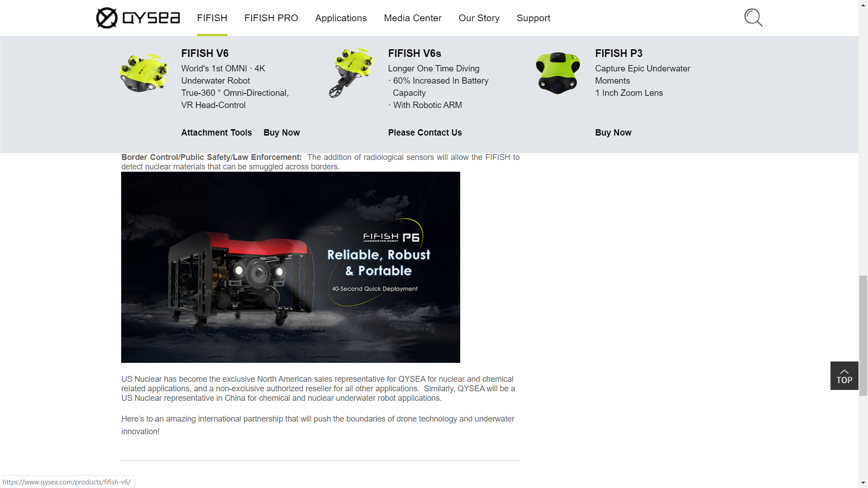Click Buy Now under FIFISH V6

tap(282, 132)
